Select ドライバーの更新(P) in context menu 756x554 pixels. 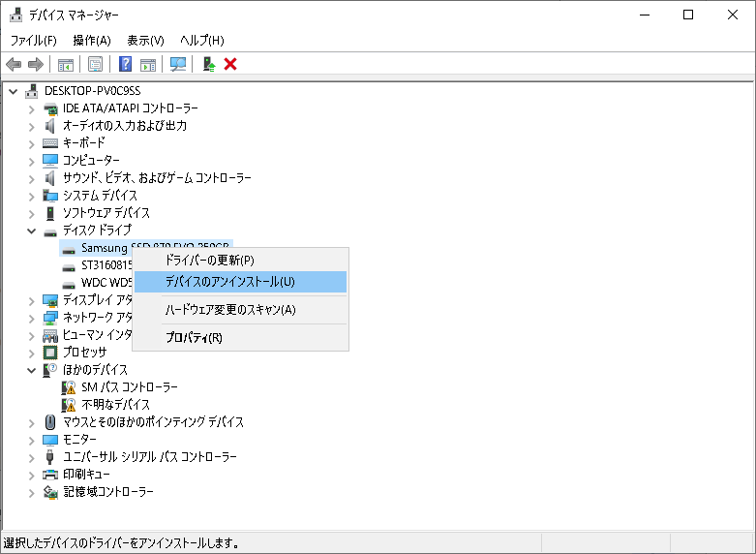(x=209, y=261)
